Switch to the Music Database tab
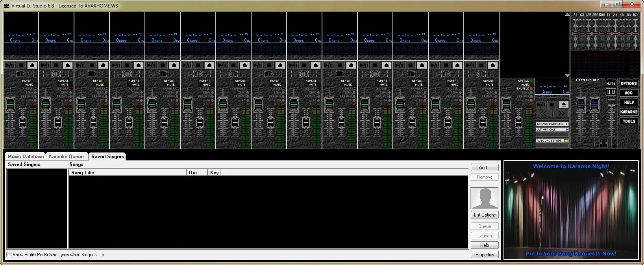Screen dimensions: 644x265 26,157
